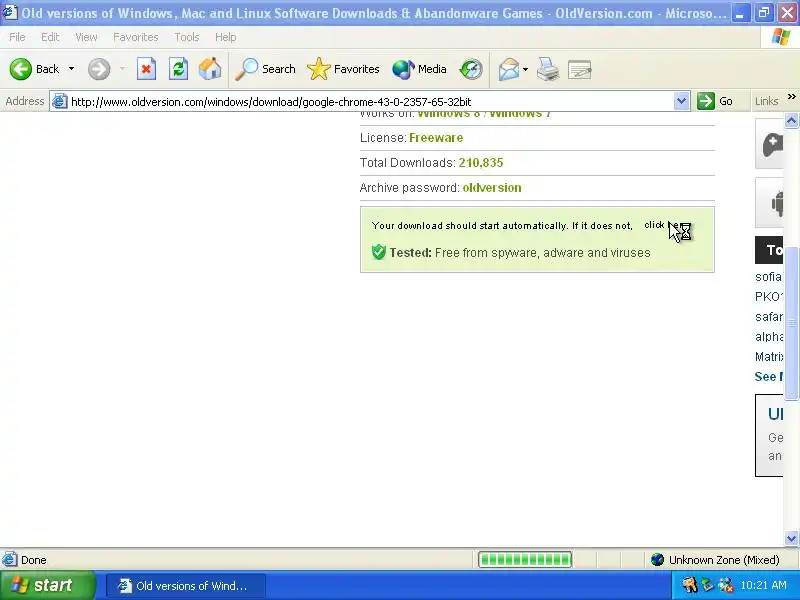Stop page loading with red X icon
Viewport: 800px width, 600px height.
[146, 69]
